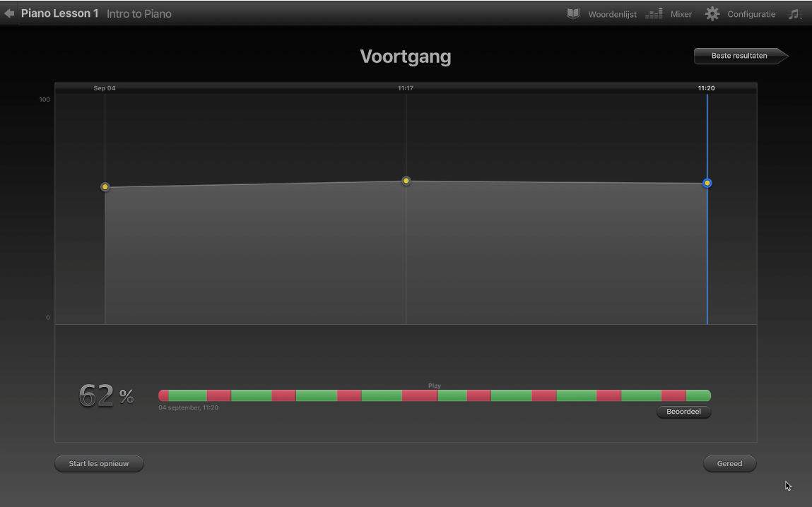
Task: Click the Beste resultaten button
Action: 741,56
